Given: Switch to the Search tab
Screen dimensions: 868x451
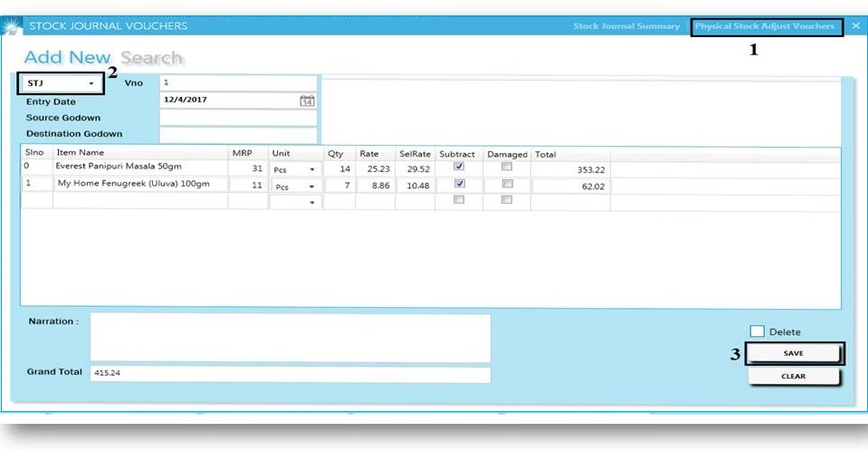Looking at the screenshot, I should click(152, 58).
